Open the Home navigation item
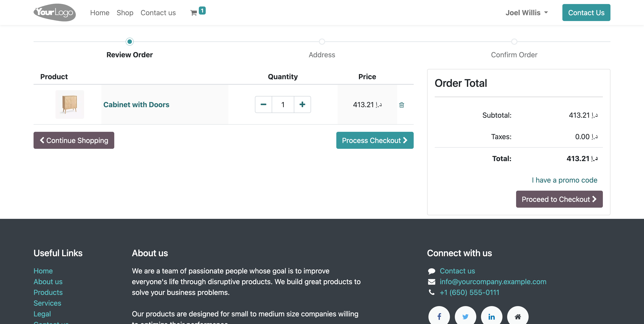The image size is (644, 324). 100,13
